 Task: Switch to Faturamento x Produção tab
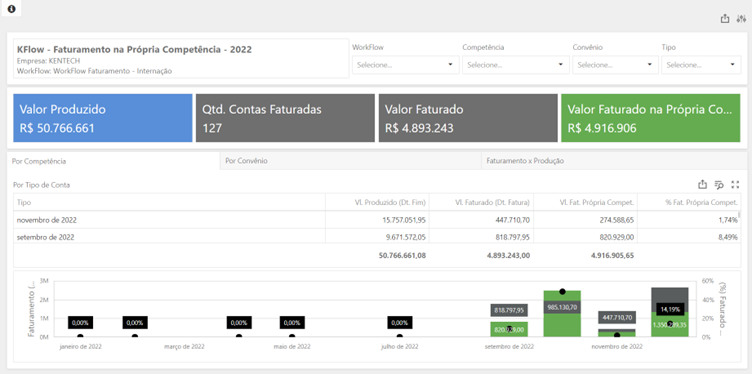[614, 161]
